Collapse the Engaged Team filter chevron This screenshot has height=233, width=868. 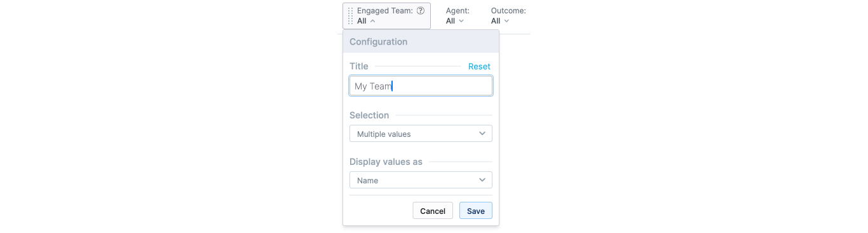pyautogui.click(x=372, y=21)
